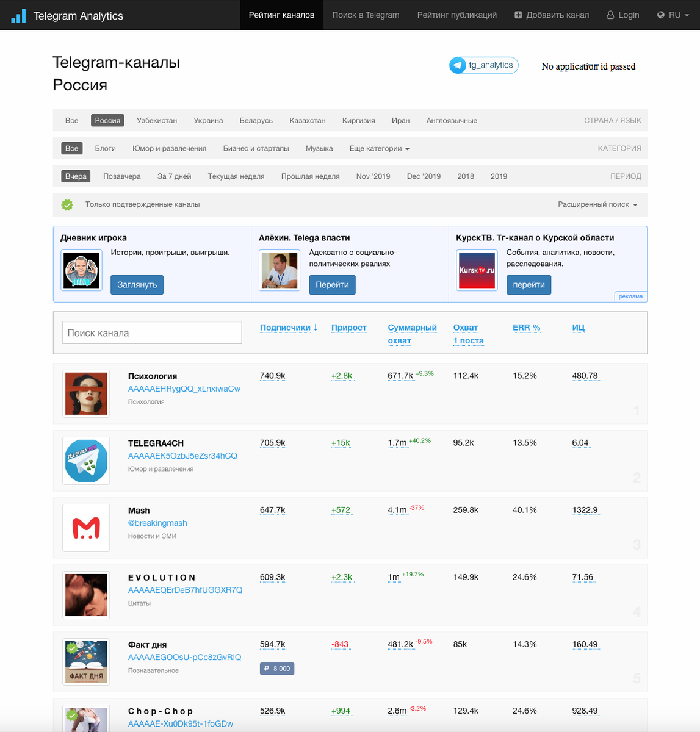Click tg_analytics channel badge
This screenshot has height=732, width=700.
point(484,65)
